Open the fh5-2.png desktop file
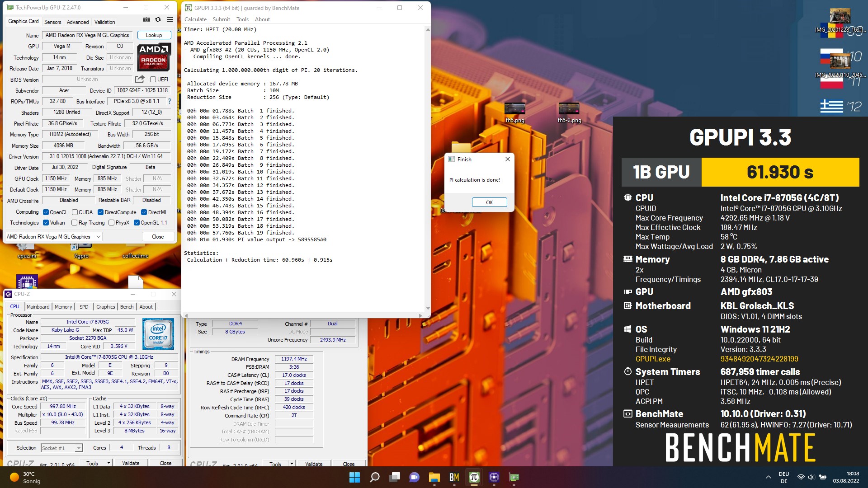Viewport: 868px width, 488px height. pos(569,113)
